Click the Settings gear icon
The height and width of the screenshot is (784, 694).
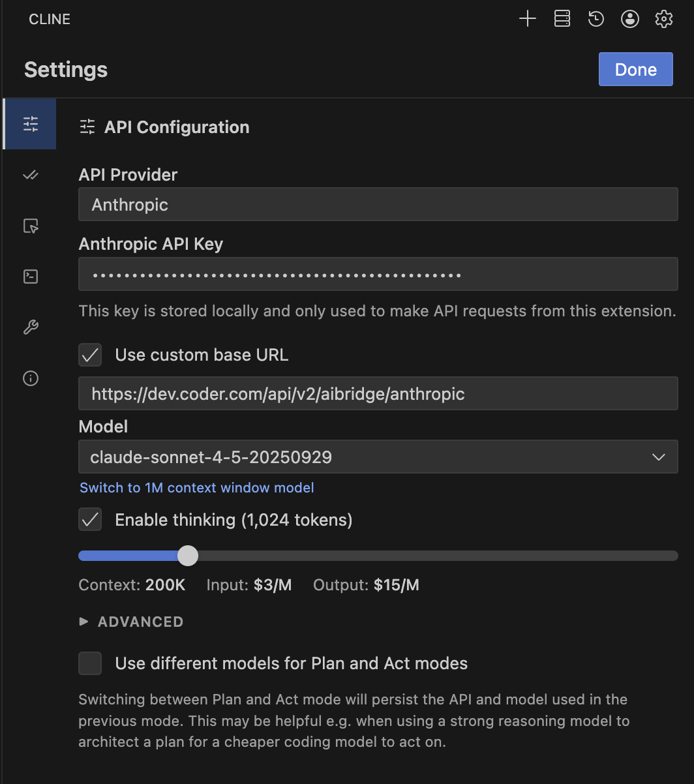click(663, 19)
